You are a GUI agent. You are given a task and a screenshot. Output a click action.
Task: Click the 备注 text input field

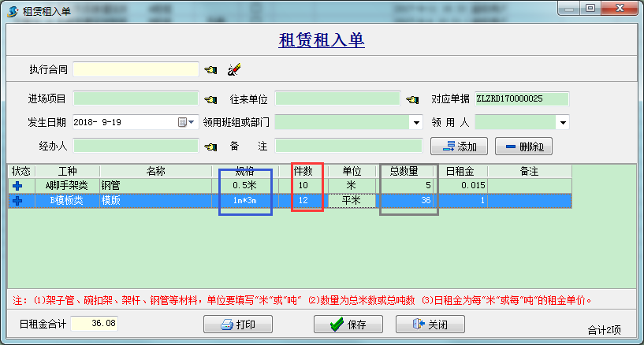(x=348, y=146)
